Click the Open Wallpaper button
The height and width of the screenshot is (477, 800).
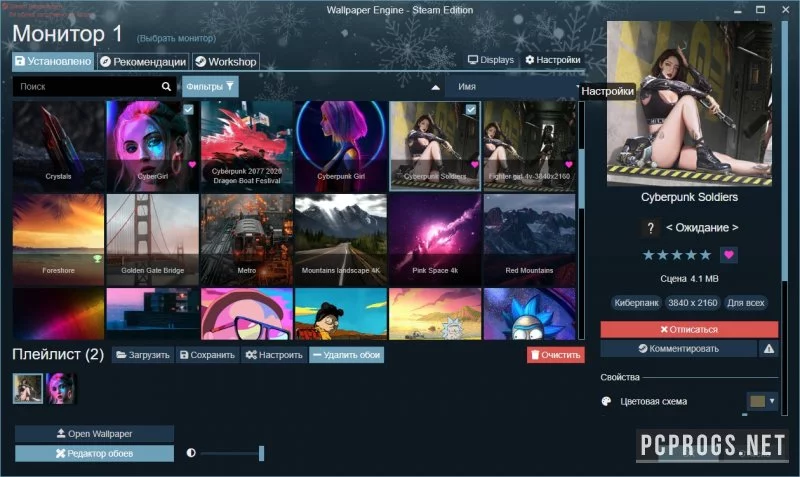94,434
